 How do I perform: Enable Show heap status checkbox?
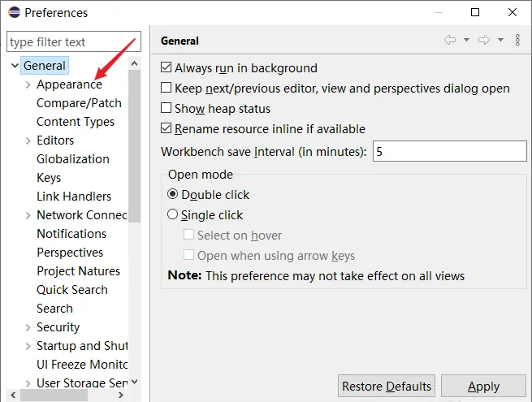point(167,109)
